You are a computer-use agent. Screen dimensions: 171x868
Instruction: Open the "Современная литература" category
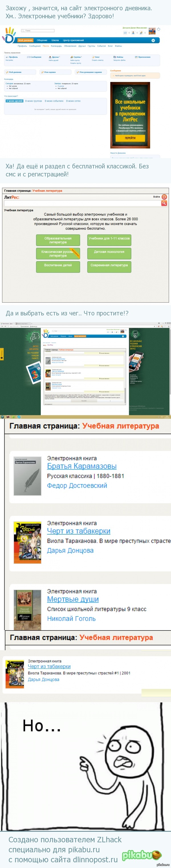(x=109, y=267)
